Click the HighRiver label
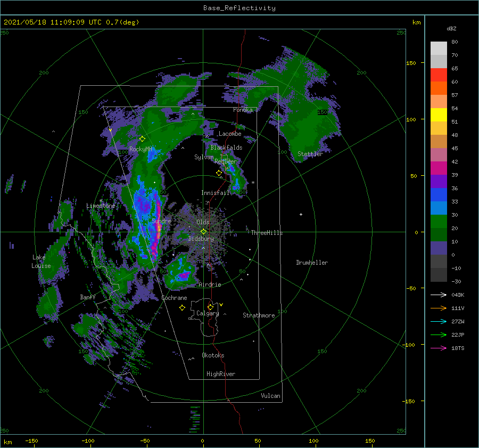 221,374
